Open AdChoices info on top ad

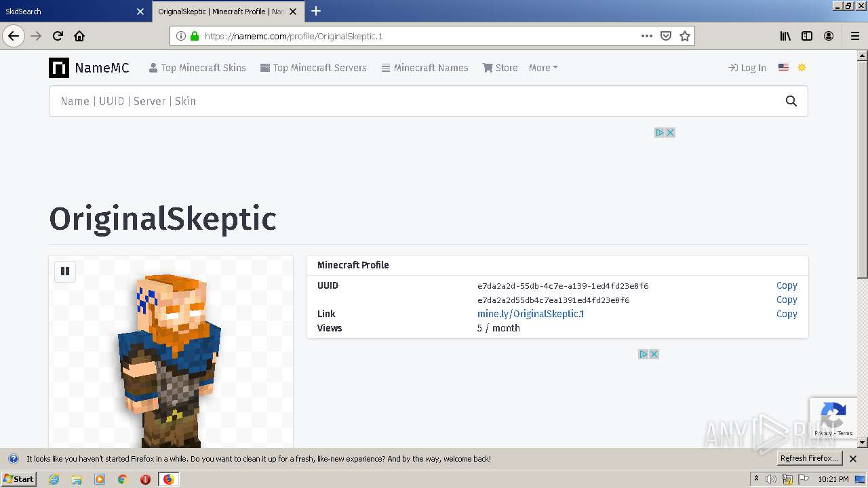pos(659,132)
